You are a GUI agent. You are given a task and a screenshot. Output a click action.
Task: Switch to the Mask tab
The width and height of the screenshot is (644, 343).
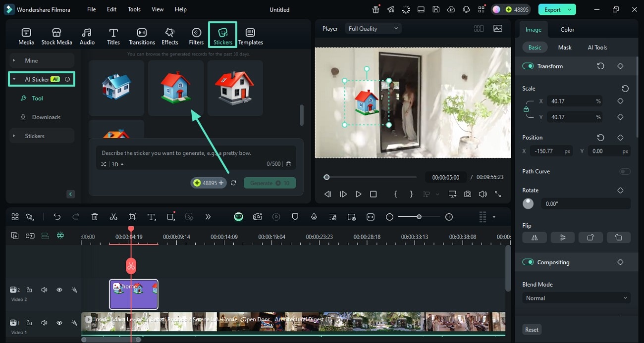(565, 48)
